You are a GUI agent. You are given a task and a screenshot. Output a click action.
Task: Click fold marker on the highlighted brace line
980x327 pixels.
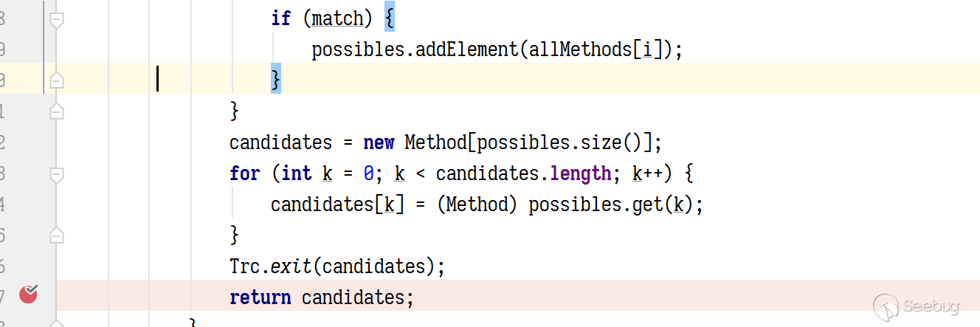coord(56,79)
